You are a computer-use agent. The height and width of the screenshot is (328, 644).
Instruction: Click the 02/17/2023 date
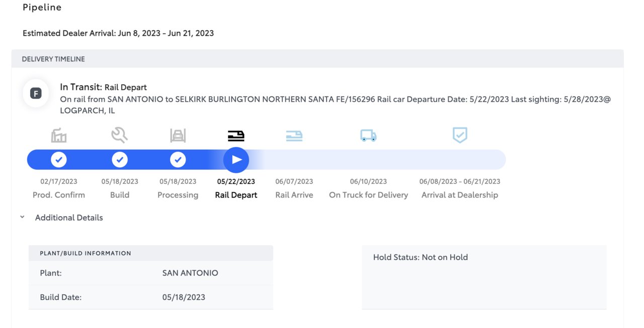tap(59, 181)
